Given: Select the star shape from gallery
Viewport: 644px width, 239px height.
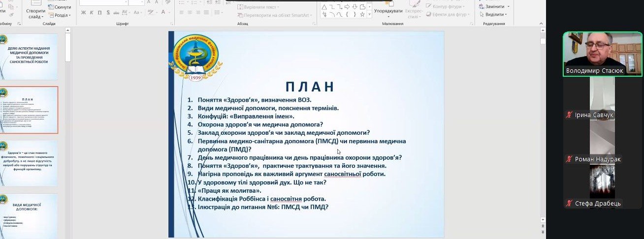Looking at the screenshot, I should click(362, 15).
